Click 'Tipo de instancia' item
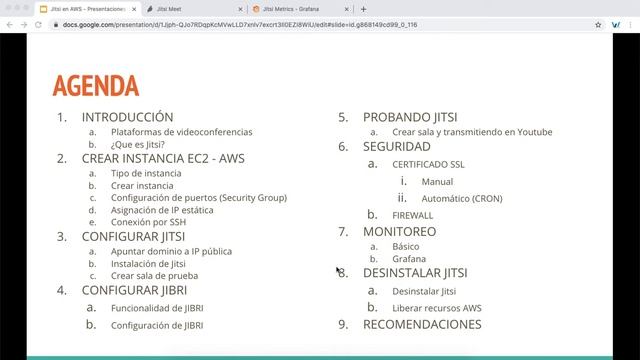Image resolution: width=640 pixels, height=360 pixels. (146, 173)
